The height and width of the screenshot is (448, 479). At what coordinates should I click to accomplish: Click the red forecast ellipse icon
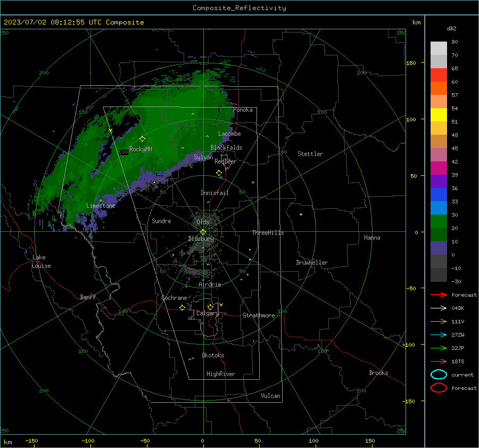(x=439, y=388)
